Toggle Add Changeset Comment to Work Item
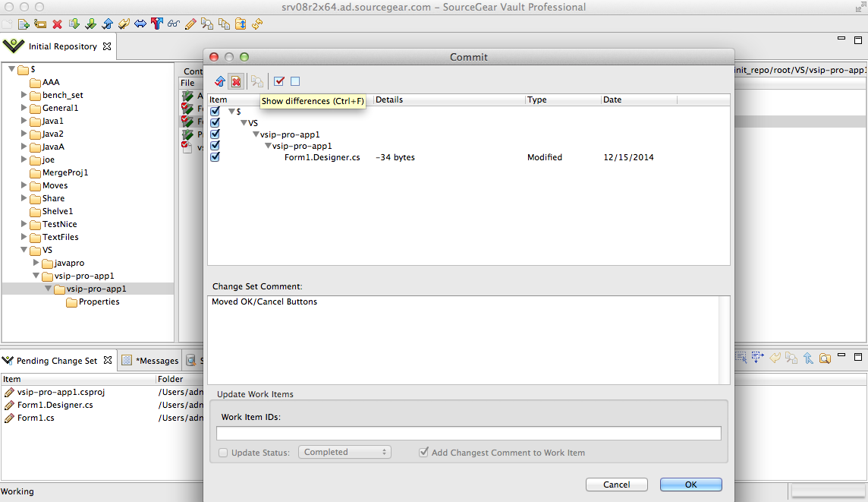This screenshot has height=502, width=868. coord(423,452)
